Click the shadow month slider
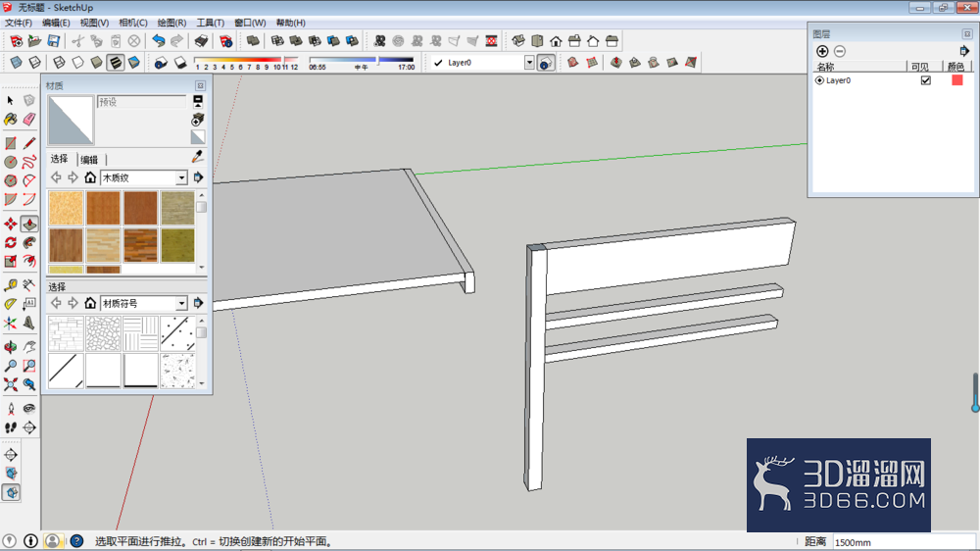Screen dimensions: 980x551 246,61
